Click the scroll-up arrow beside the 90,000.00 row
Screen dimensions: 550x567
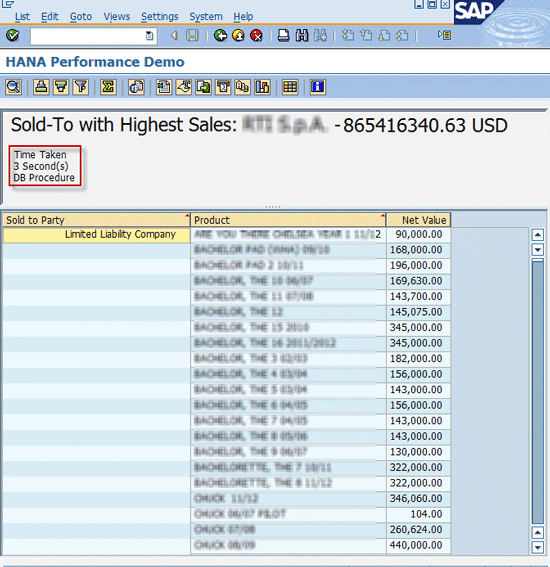538,235
